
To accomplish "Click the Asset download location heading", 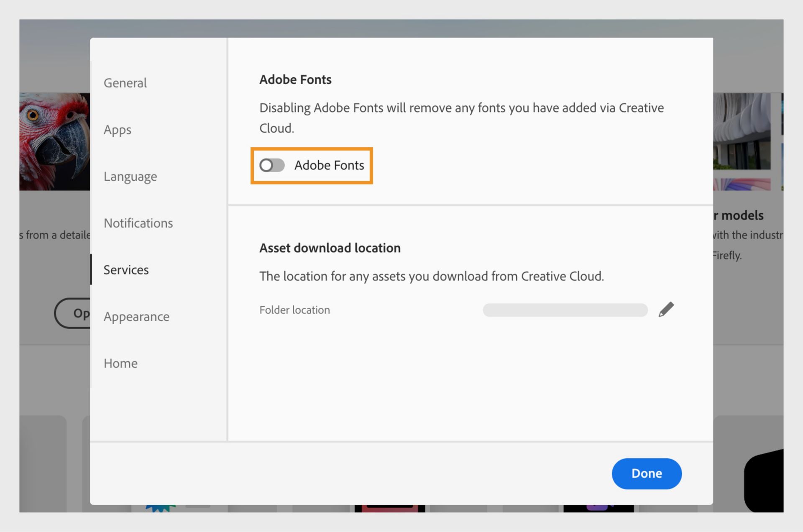I will coord(330,248).
